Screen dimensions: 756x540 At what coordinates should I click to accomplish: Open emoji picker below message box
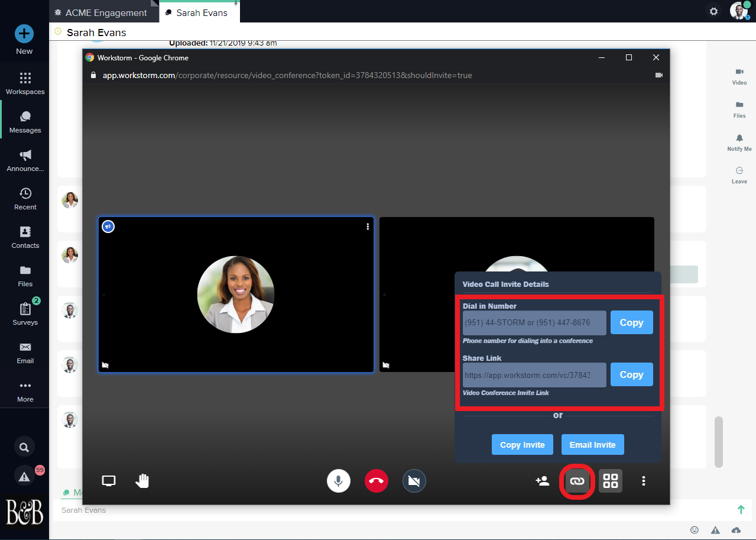point(695,530)
